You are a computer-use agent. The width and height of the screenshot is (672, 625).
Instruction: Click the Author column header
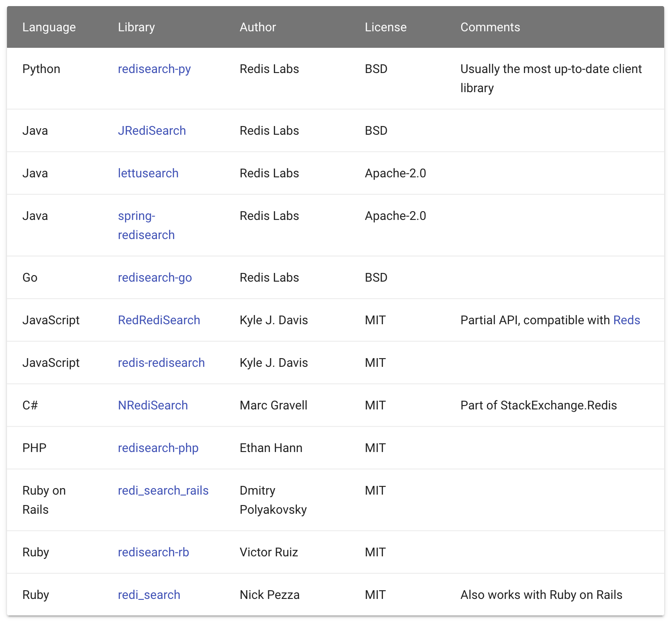click(257, 27)
